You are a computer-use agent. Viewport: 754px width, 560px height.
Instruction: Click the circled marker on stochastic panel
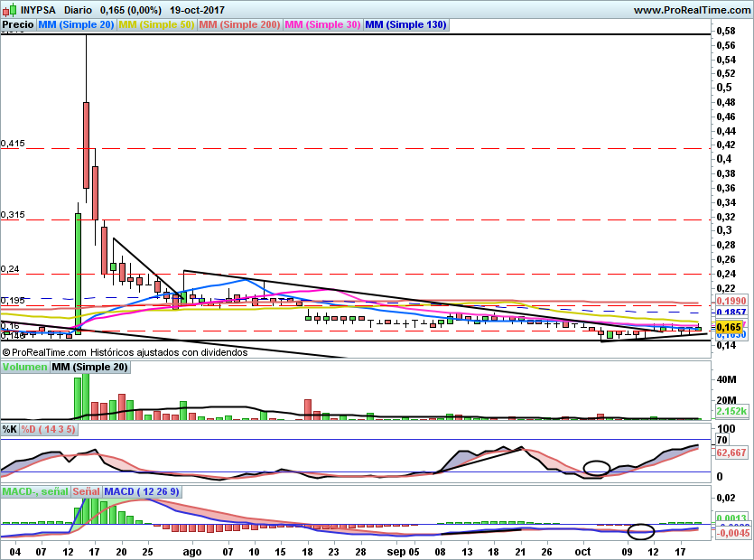[597, 468]
